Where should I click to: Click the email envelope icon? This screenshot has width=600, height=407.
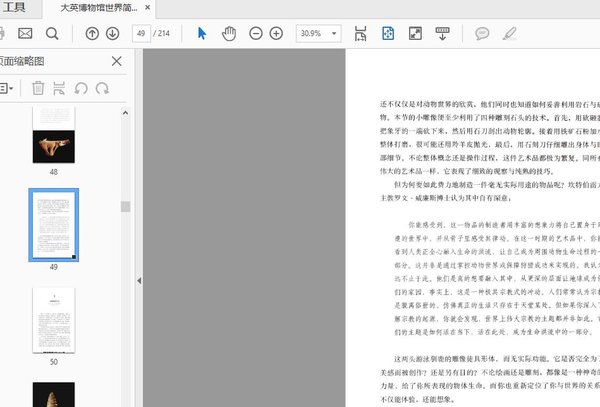click(x=25, y=34)
